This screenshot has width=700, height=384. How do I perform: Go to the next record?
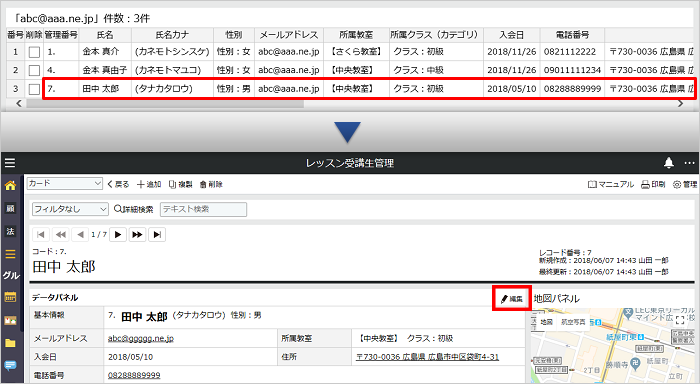click(x=118, y=234)
